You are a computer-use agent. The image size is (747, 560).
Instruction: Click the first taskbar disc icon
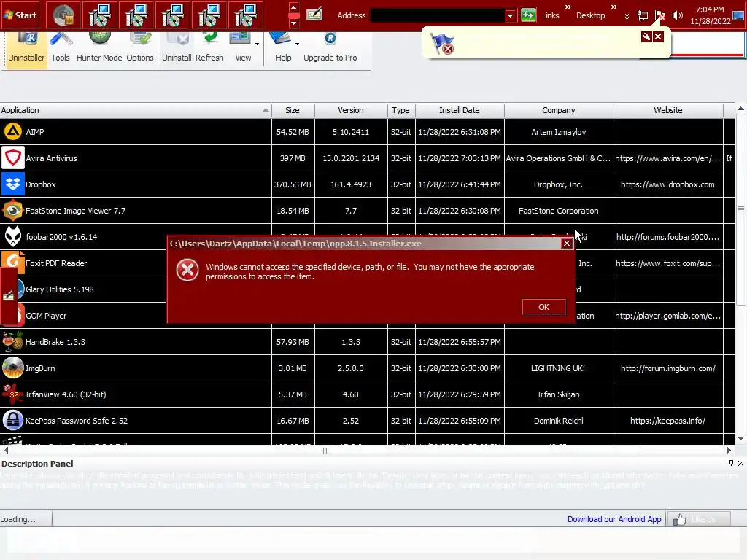coord(63,15)
